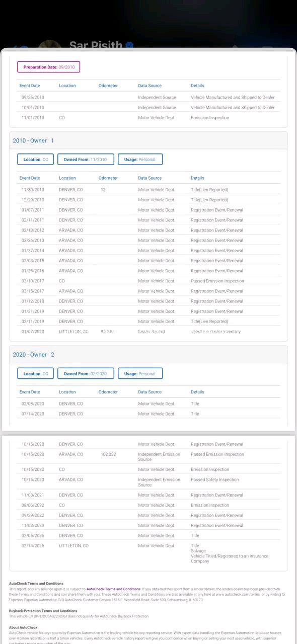Select the 03/15/2017 Arvada registration row
The height and width of the screenshot is (644, 297).
pyautogui.click(x=148, y=291)
